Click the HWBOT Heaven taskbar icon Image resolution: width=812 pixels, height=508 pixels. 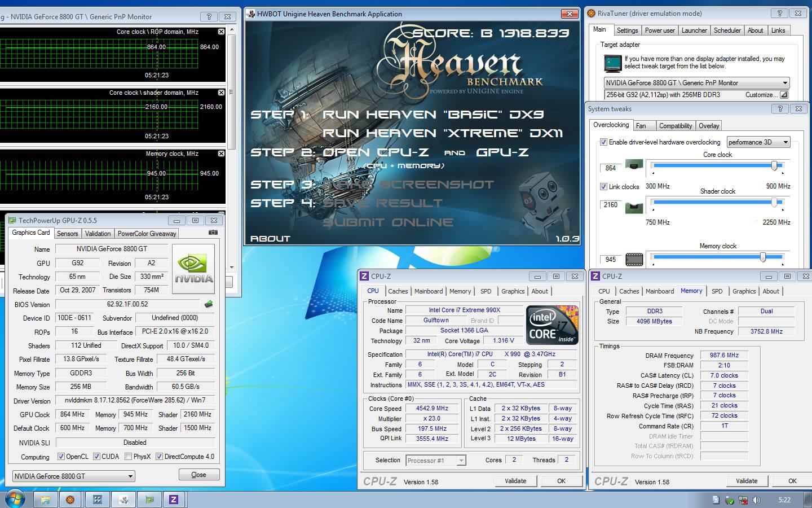click(123, 500)
